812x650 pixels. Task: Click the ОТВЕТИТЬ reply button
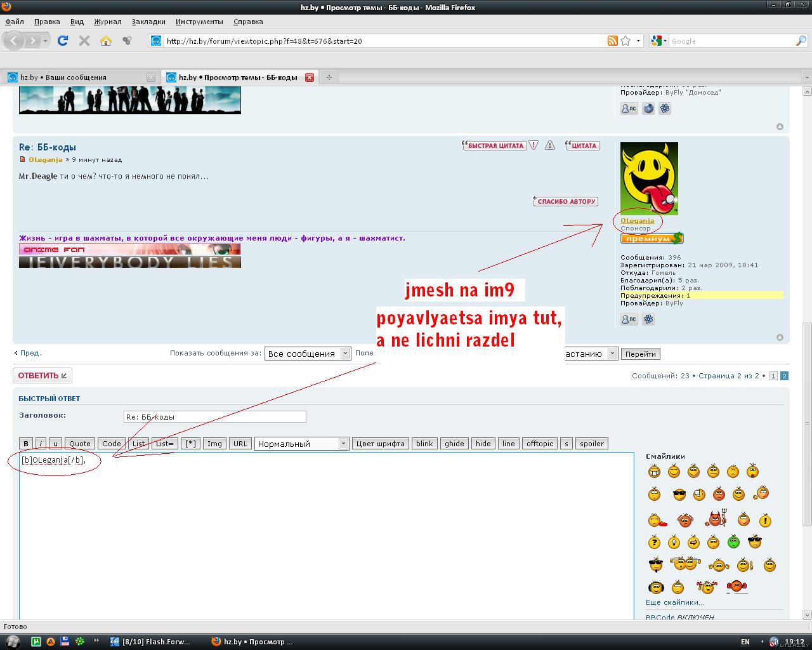click(x=42, y=375)
